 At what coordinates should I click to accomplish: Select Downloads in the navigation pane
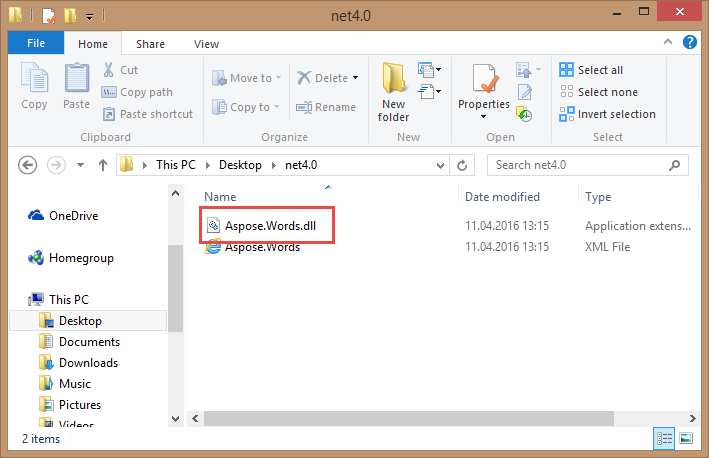coord(79,363)
